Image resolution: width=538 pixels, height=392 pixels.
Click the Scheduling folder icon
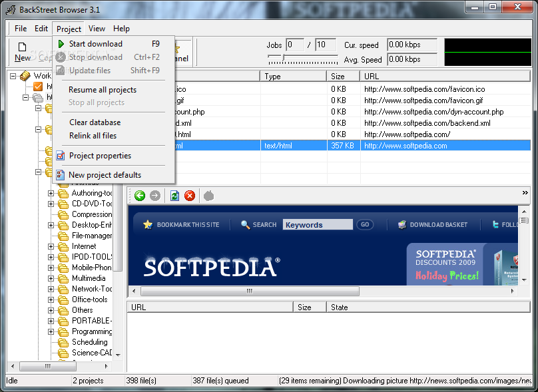coord(63,342)
